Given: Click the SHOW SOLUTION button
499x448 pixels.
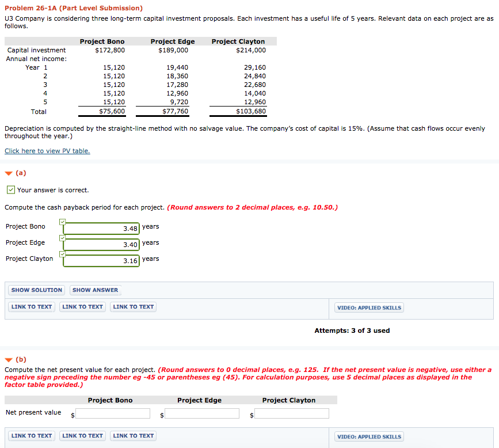Looking at the screenshot, I should 36,290.
